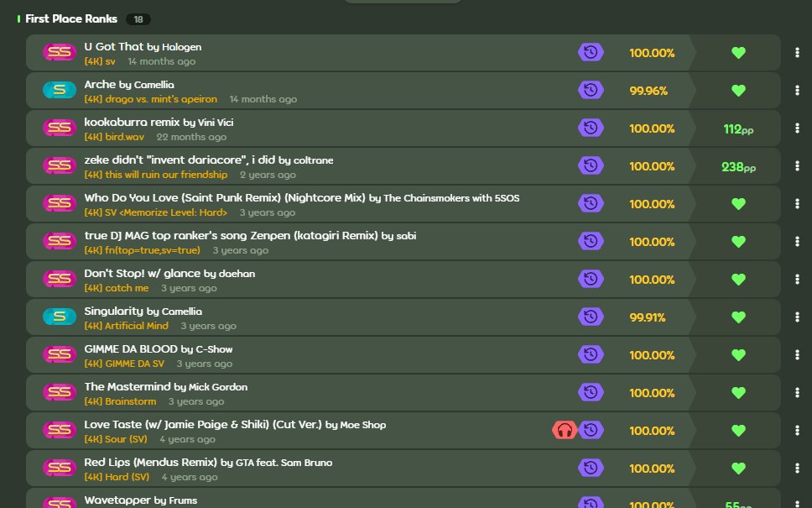Open three-dot menu for Who Do You Love
Viewport: 812px width, 508px height.
point(797,204)
